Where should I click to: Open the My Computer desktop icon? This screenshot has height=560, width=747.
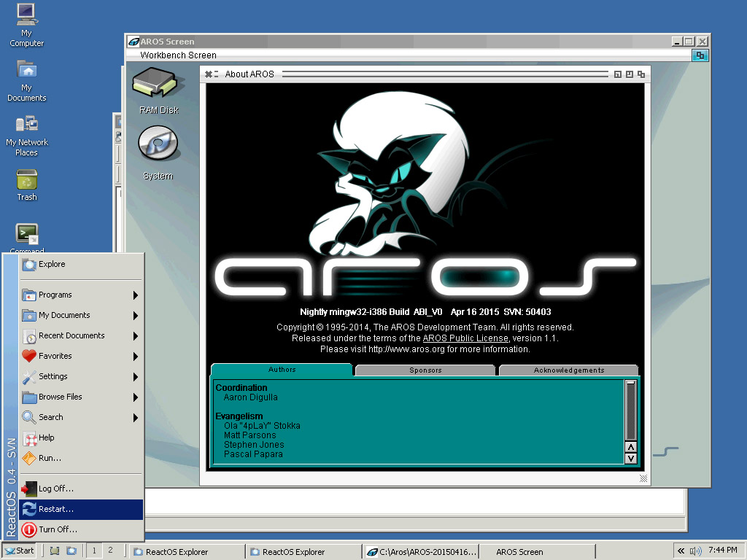pos(27,25)
